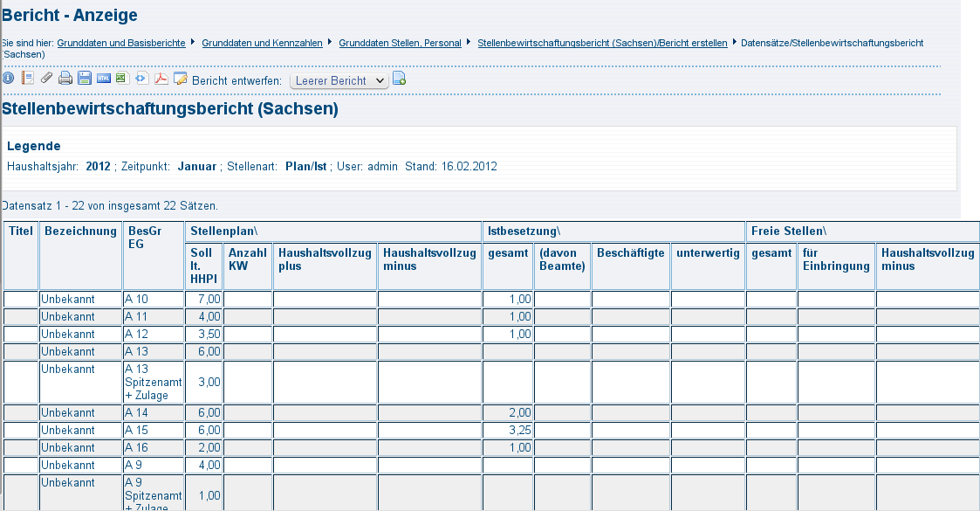Export report as HTML
The width and height of the screenshot is (980, 511).
[104, 79]
